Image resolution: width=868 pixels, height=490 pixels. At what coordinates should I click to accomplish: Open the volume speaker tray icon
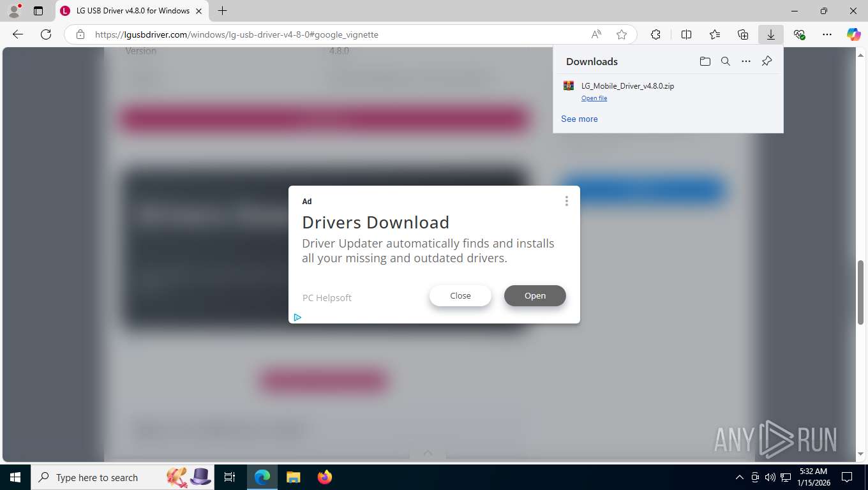[770, 477]
